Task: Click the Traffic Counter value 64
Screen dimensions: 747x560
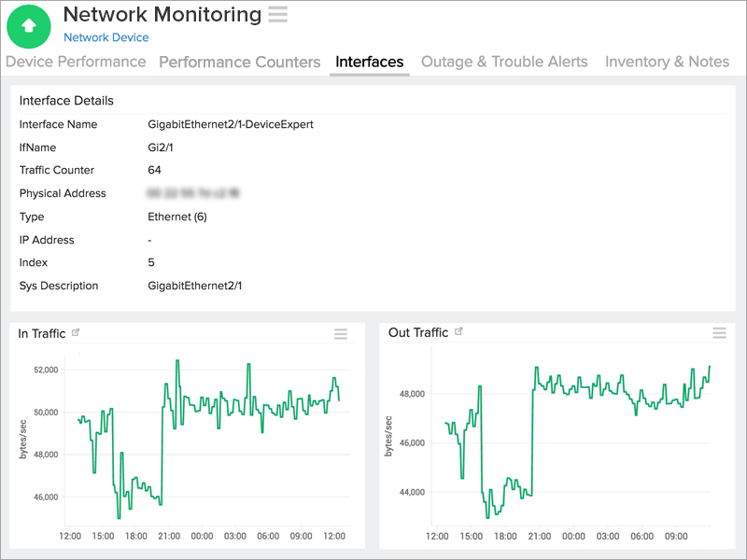Action: (152, 170)
